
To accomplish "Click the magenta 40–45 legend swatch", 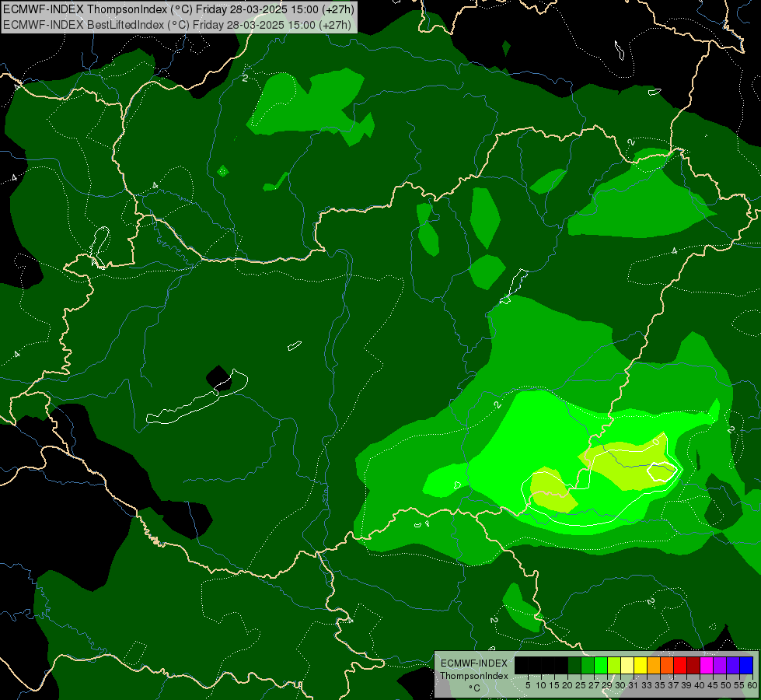I will (x=707, y=665).
